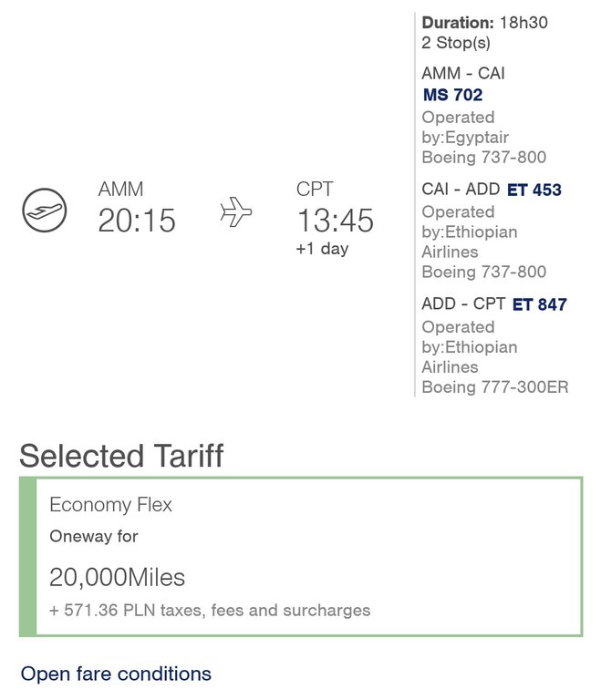Click the 20,000 Miles price text
The height and width of the screenshot is (700, 601).
[117, 577]
